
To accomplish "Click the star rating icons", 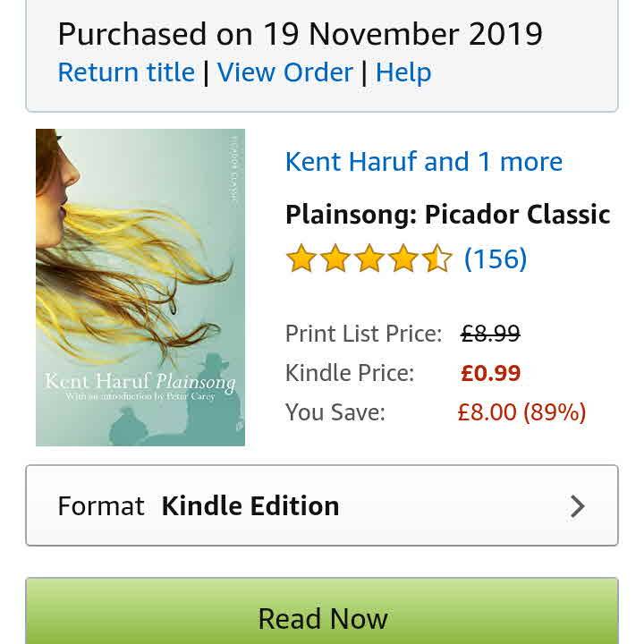I will 369,258.
